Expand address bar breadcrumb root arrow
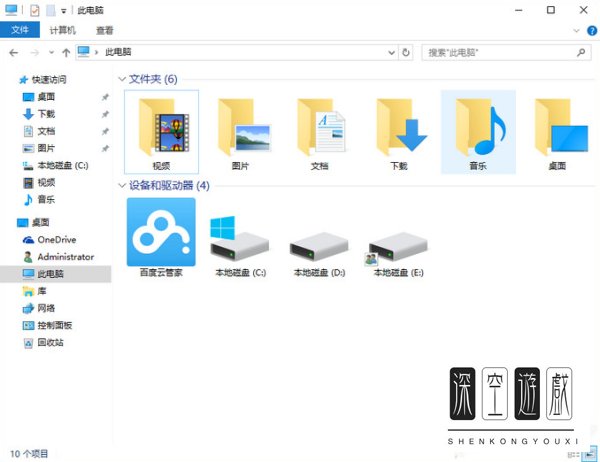This screenshot has width=600, height=462. pos(96,52)
